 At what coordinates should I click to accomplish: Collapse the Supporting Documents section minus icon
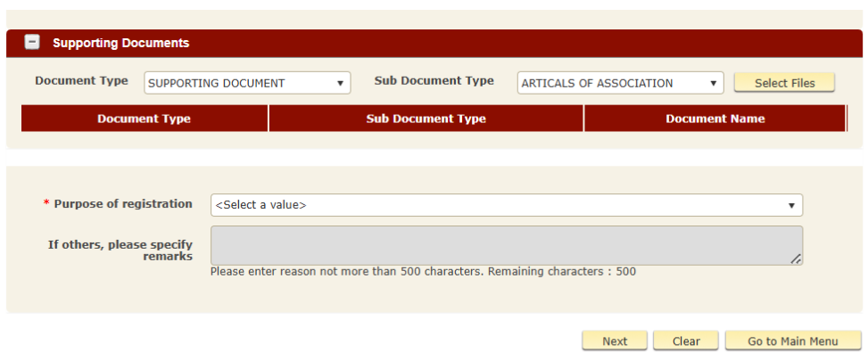point(32,42)
